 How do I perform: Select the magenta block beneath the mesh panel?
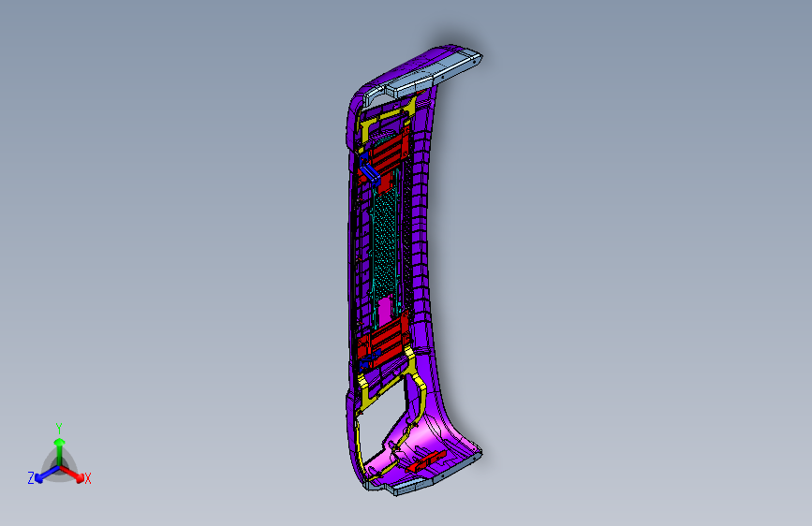tap(385, 310)
